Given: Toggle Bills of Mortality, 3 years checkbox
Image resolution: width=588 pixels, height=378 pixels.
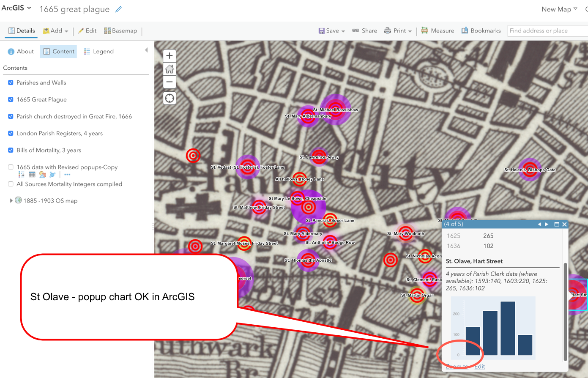Looking at the screenshot, I should [11, 150].
